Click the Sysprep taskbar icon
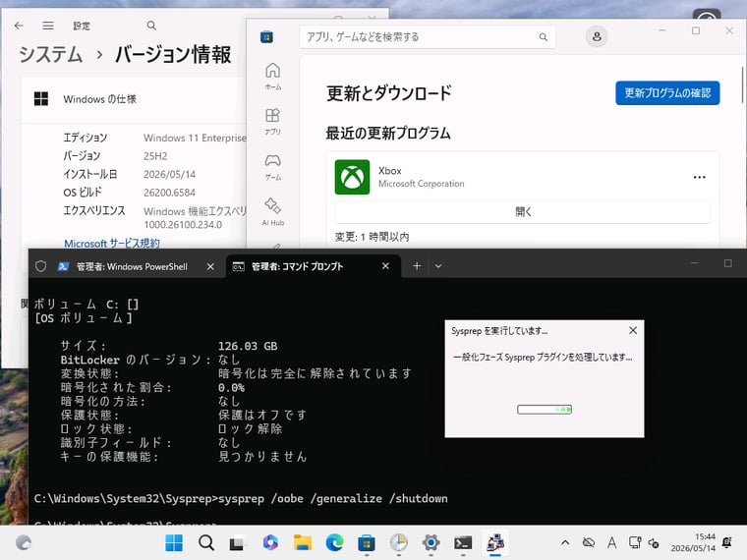This screenshot has height=560, width=747. (495, 542)
